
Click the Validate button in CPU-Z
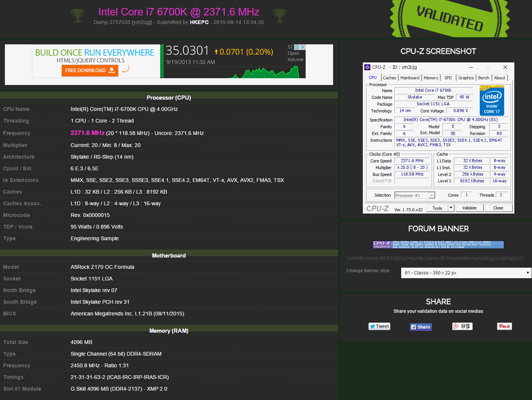click(469, 208)
